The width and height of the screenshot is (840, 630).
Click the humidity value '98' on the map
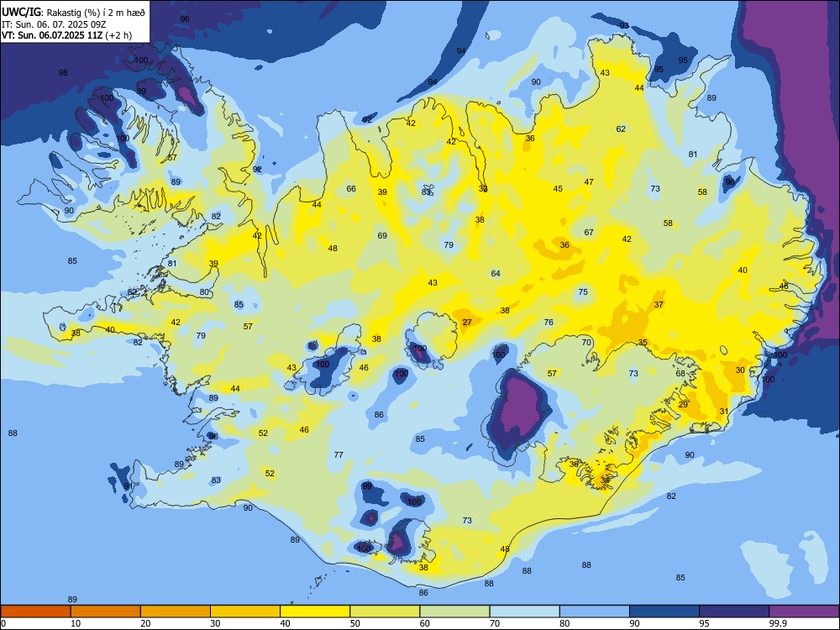(63, 73)
